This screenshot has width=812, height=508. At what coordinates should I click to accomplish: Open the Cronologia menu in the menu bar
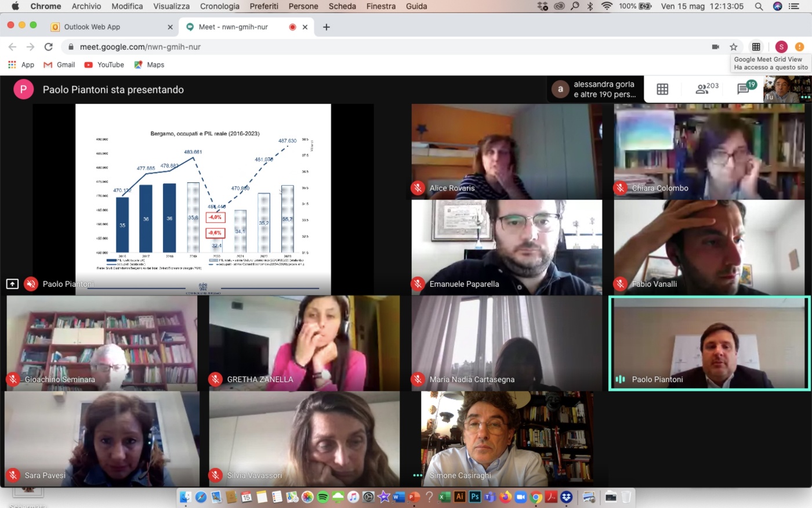(x=219, y=6)
